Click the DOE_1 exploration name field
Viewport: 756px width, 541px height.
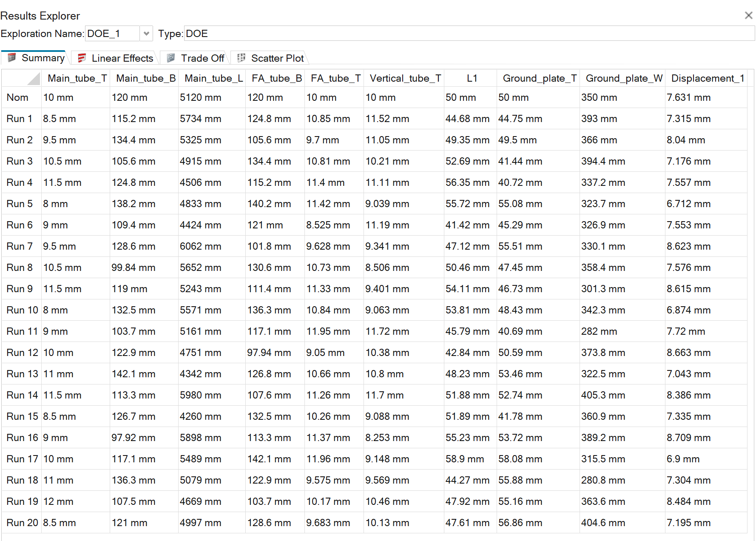point(113,34)
